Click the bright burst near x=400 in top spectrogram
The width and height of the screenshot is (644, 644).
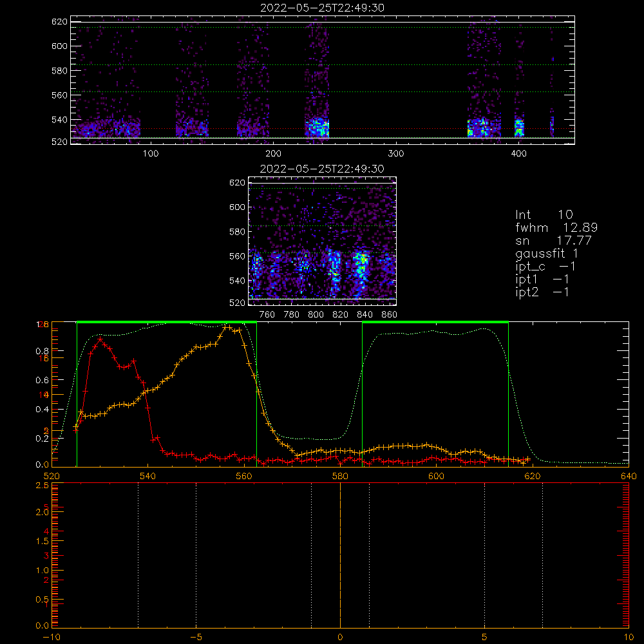tap(520, 126)
